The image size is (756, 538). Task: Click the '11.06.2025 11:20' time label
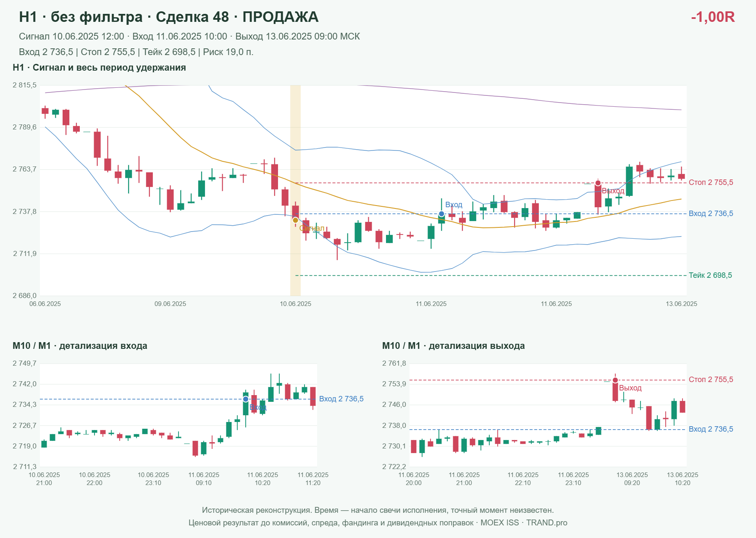[x=313, y=479]
